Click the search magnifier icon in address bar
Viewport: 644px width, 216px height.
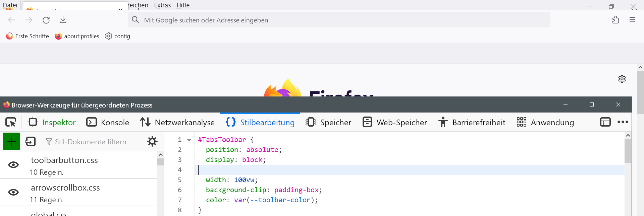coord(135,20)
